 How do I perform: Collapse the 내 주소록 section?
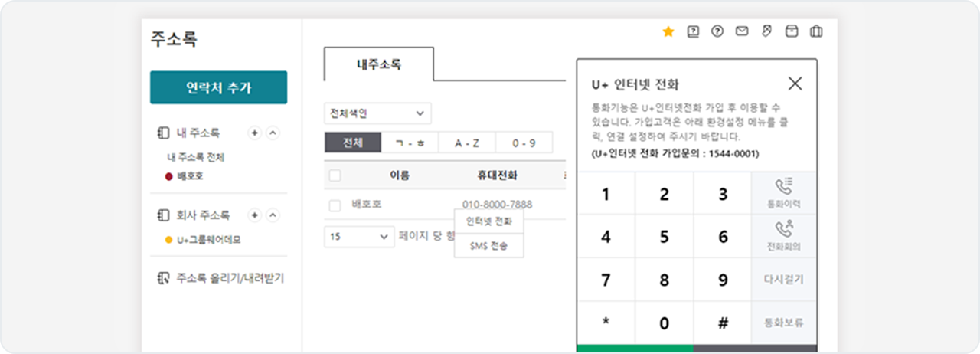(x=273, y=133)
